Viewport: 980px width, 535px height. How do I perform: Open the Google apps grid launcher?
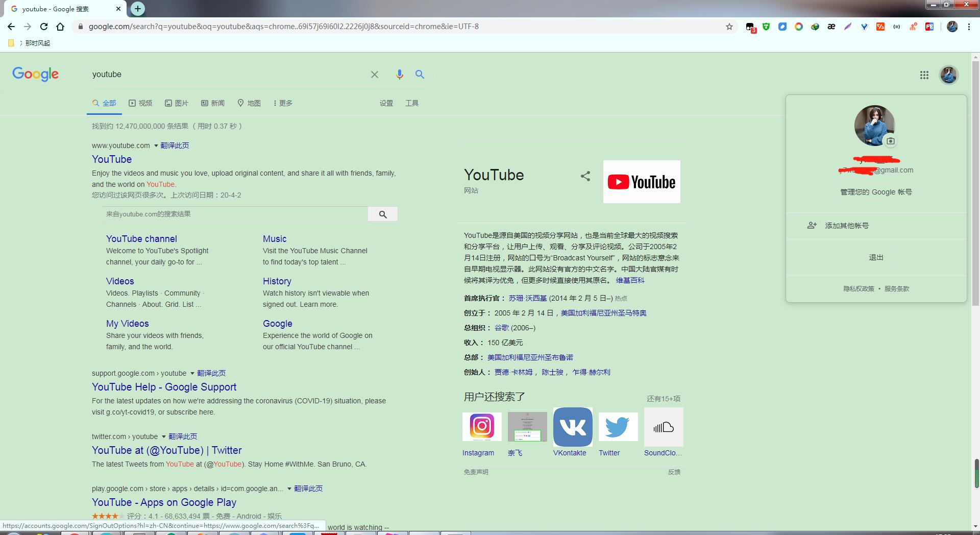click(924, 75)
